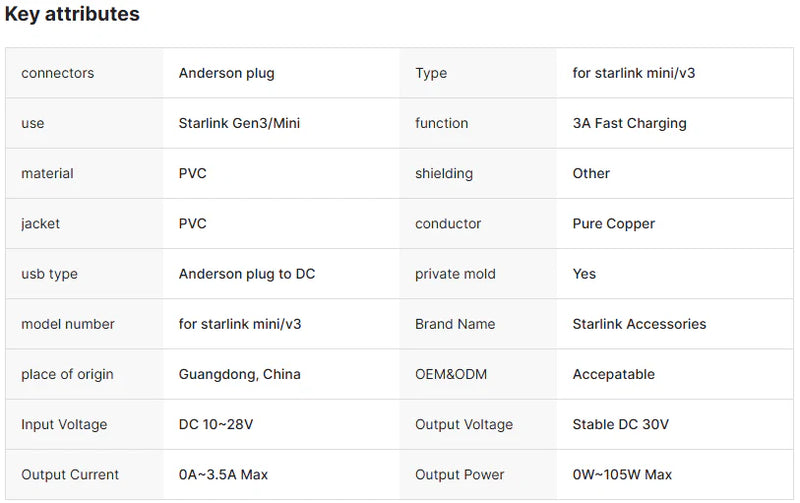800x503 pixels.
Task: Select the '3A Fast Charging' function value
Action: click(x=629, y=123)
